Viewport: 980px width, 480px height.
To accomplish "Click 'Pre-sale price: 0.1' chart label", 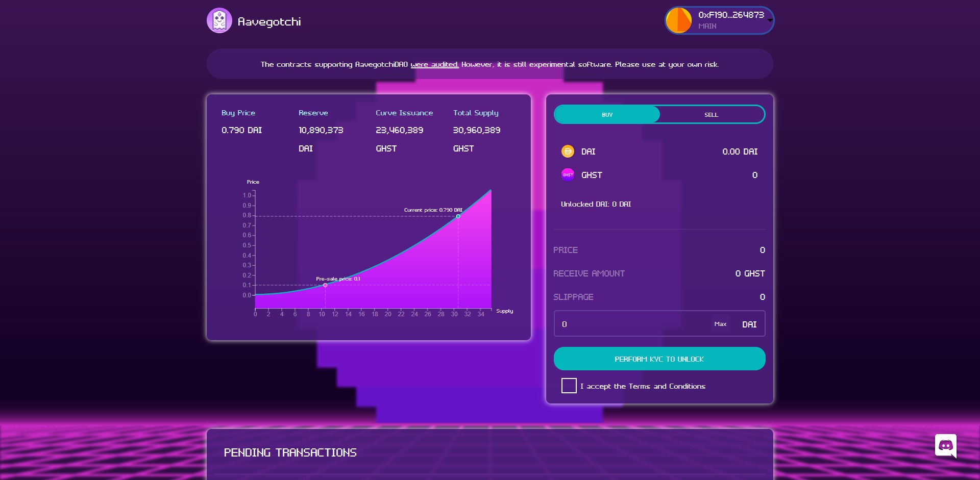I will [338, 279].
